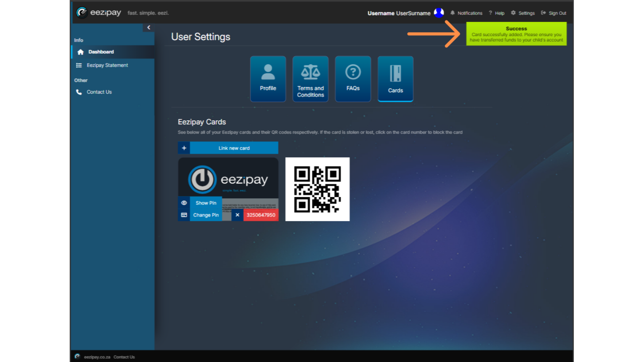This screenshot has width=644, height=362.
Task: Open Terms and Conditions scales tile
Action: (310, 79)
